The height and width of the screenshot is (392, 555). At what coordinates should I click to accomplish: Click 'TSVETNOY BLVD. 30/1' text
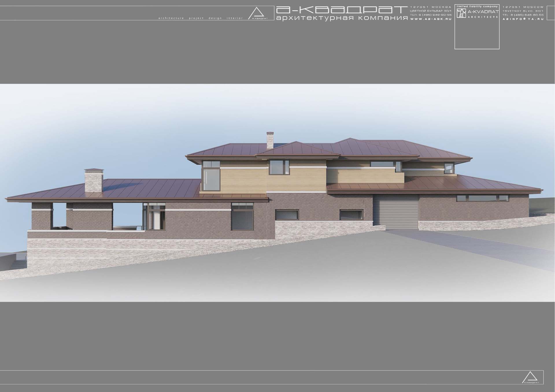pyautogui.click(x=523, y=11)
